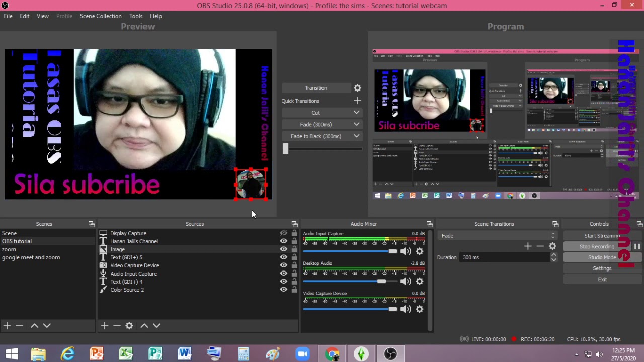Select the 'google meet and zoom' scene

31,257
